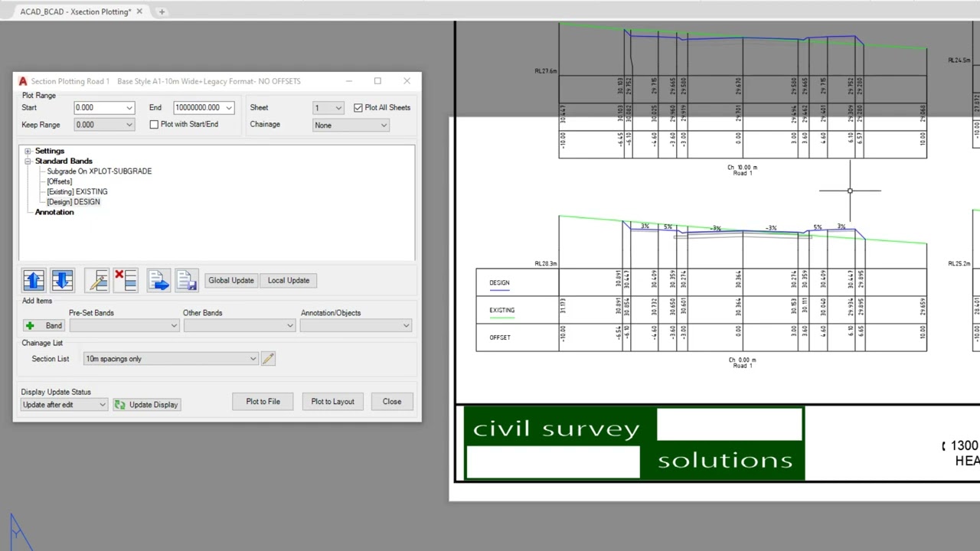980x551 pixels.
Task: Open the Display Update Status dropdown
Action: pyautogui.click(x=64, y=404)
